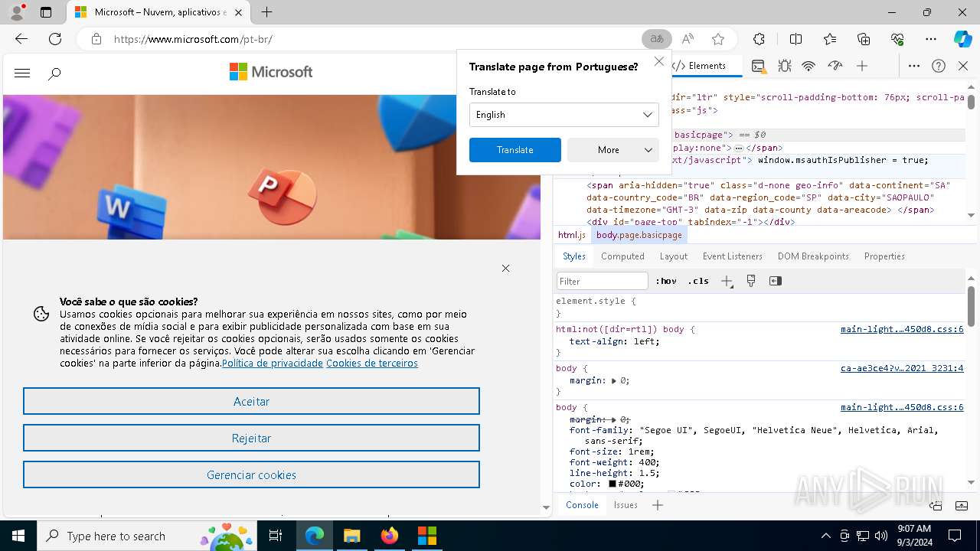Open the DevTools Performance gauge icon
The width and height of the screenshot is (980, 551).
(x=835, y=66)
